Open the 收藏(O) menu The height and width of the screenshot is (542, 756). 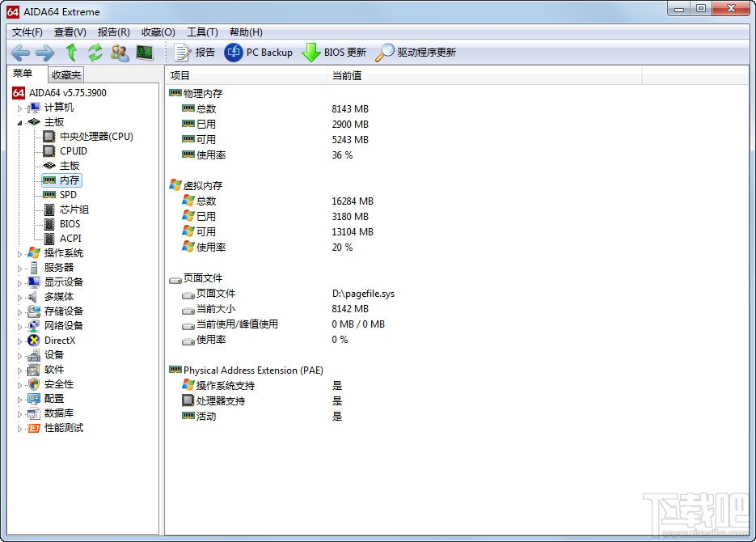pos(158,32)
